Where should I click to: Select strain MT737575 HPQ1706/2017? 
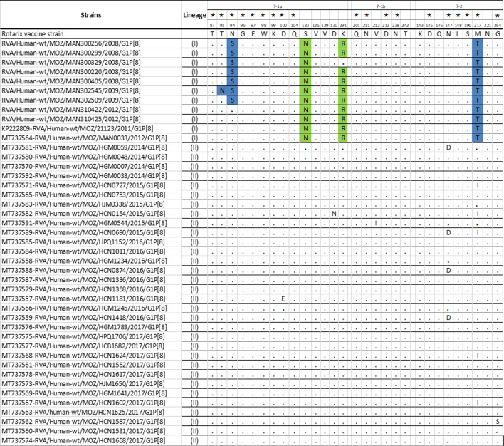83,336
